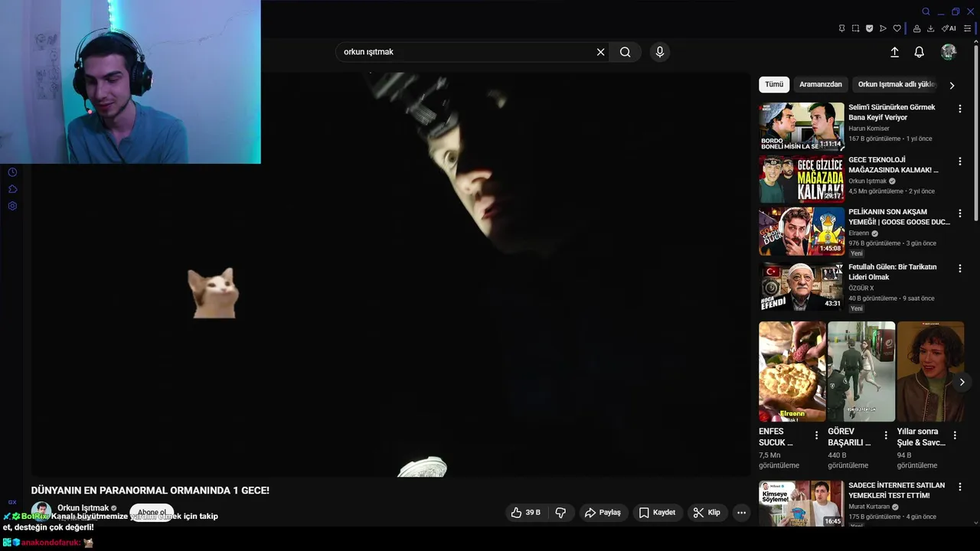Click the send arrow toolbar icon
The width and height of the screenshot is (980, 551).
click(x=883, y=28)
